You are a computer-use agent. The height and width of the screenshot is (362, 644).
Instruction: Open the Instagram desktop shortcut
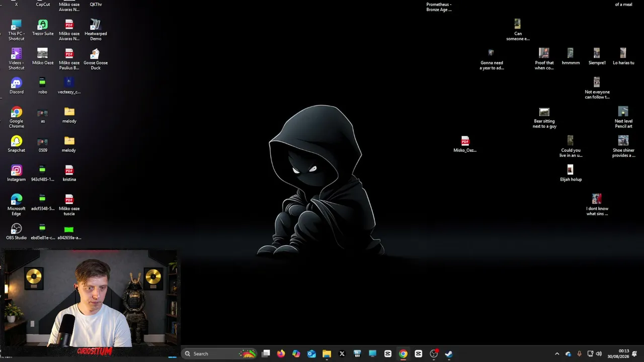(x=16, y=173)
